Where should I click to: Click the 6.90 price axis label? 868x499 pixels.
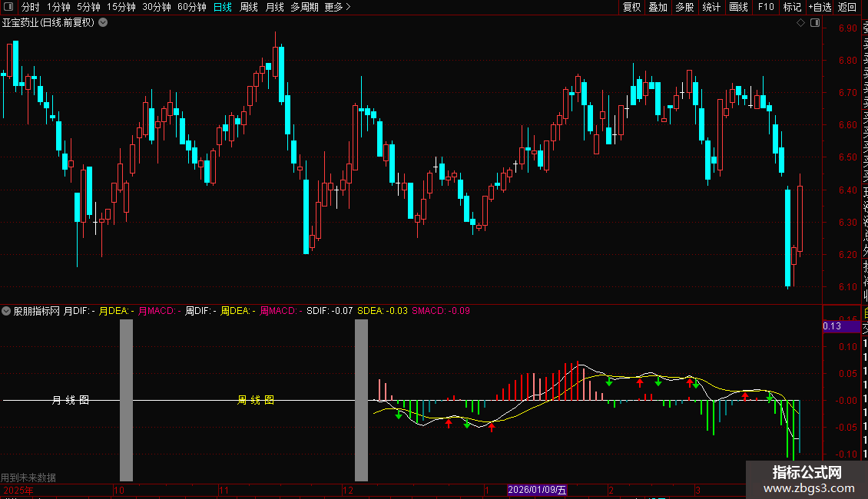847,28
